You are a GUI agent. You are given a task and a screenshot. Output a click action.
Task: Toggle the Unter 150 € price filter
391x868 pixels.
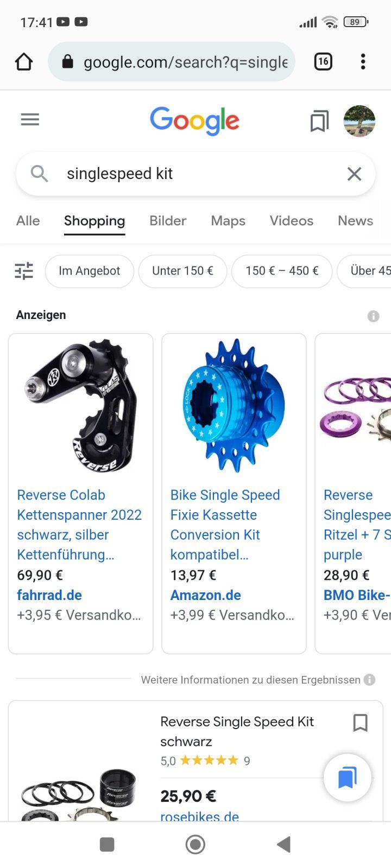(182, 271)
